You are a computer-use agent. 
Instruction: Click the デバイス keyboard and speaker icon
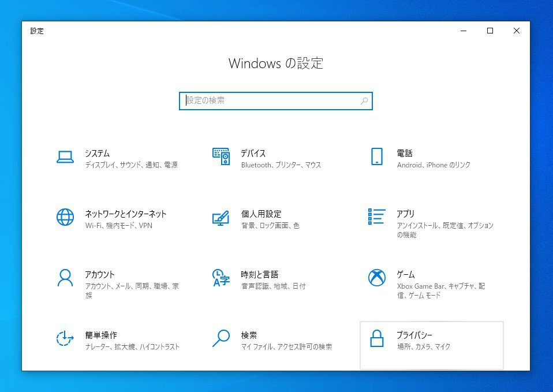coord(221,156)
